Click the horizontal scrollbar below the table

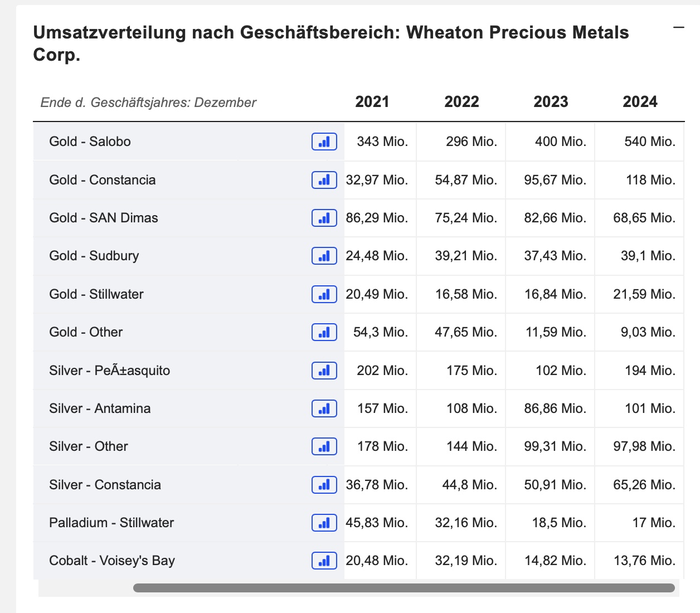[x=404, y=588]
